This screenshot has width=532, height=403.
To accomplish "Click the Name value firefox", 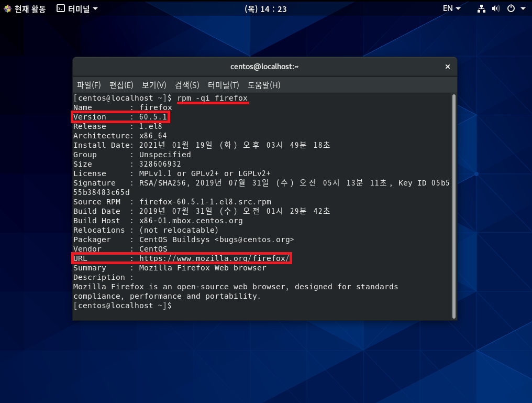I will 156,107.
